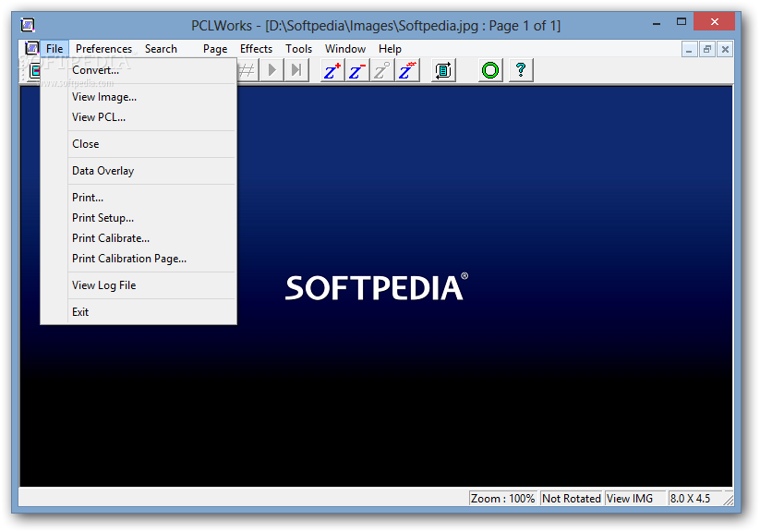Choose Print... from the File menu
Screen dimensions: 760x532
(x=139, y=198)
